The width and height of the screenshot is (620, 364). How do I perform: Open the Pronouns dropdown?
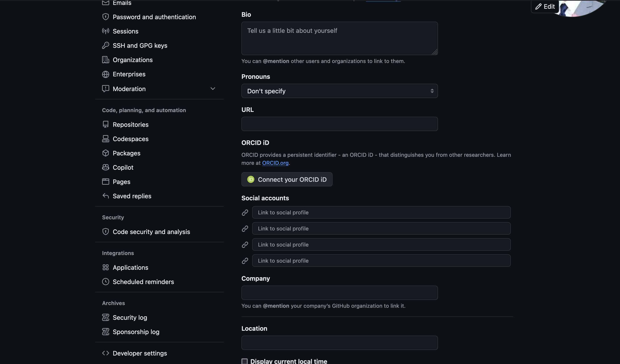339,91
